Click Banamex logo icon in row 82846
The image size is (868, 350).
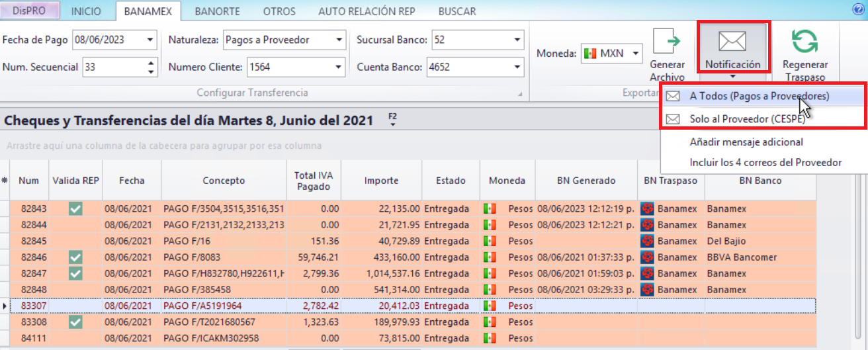646,257
